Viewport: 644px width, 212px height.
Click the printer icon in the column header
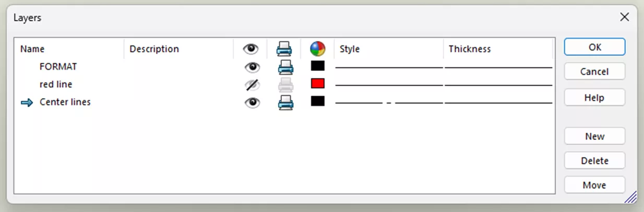[284, 49]
